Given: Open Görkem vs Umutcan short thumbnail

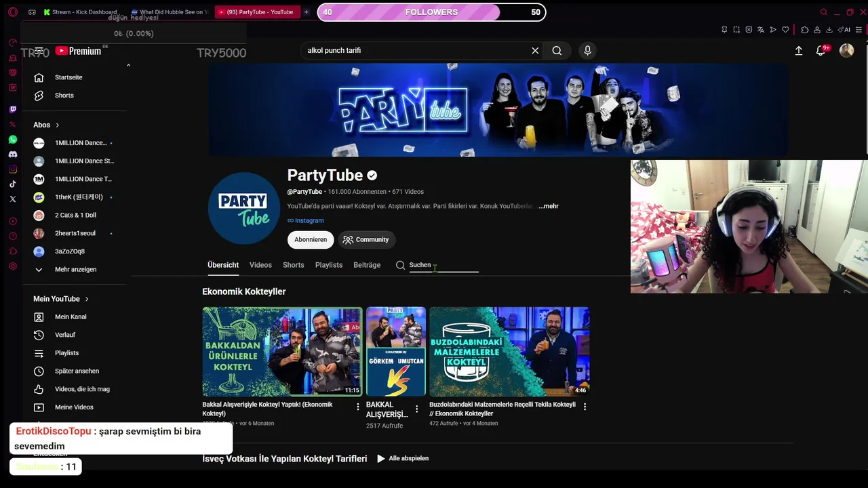Looking at the screenshot, I should point(396,352).
